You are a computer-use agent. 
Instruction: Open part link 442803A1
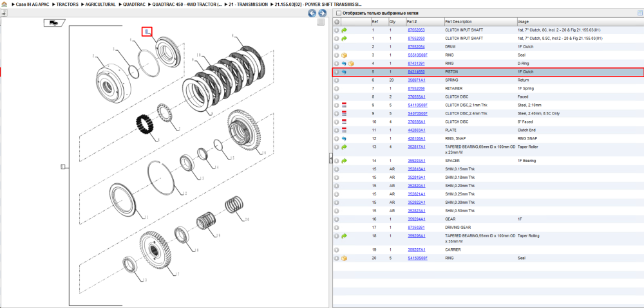(417, 130)
